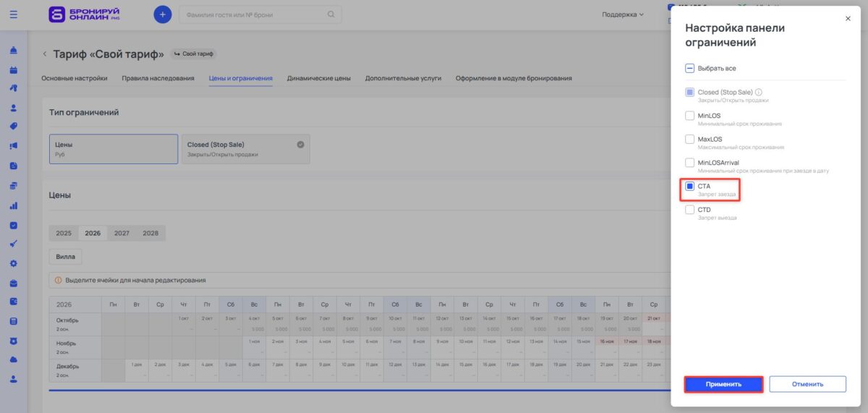Screen dimensions: 868x413
Task: Switch to Оформление в модуле бронирования tab
Action: coord(514,78)
